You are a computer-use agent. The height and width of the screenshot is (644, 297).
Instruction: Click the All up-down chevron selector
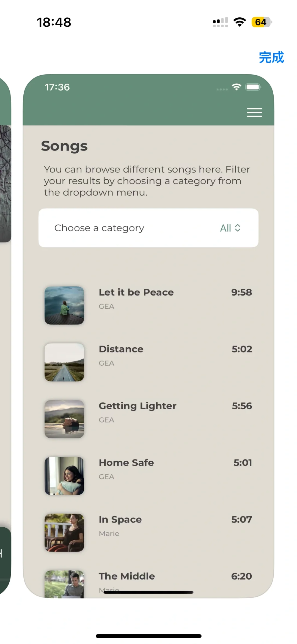pyautogui.click(x=230, y=228)
